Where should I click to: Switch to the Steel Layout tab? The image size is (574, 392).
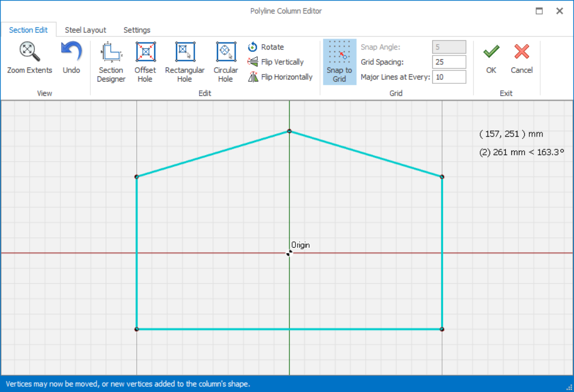coord(86,30)
